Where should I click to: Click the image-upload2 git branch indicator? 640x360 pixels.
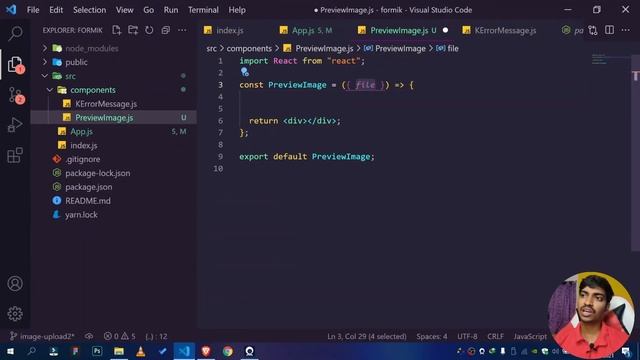point(42,336)
